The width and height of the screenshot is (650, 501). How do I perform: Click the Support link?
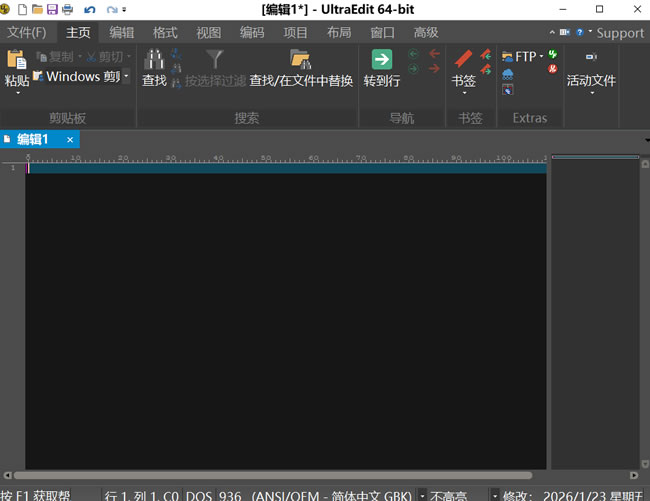pyautogui.click(x=620, y=32)
